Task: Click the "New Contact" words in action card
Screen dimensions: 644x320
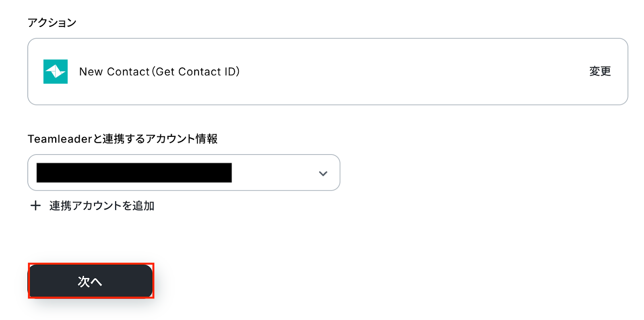Action: click(x=114, y=72)
